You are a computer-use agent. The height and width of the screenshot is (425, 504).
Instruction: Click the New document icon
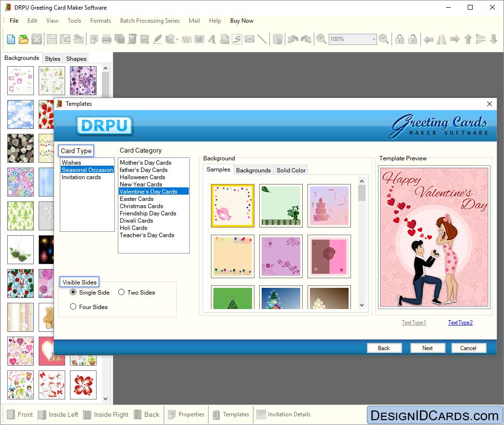tap(11, 39)
